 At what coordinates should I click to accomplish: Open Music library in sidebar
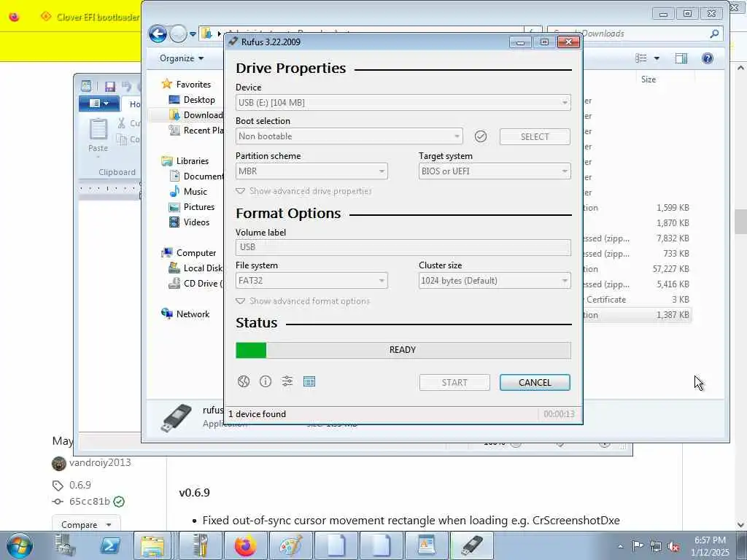[x=189, y=192]
